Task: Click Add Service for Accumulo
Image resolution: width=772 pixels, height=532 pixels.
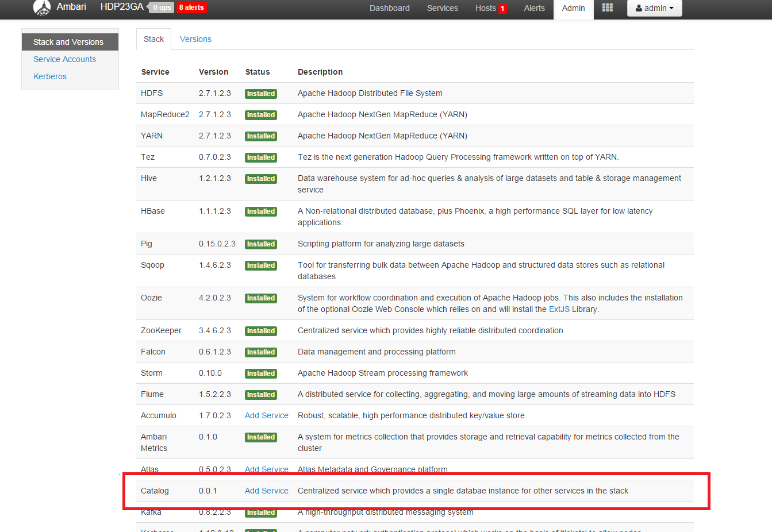Action: (267, 415)
